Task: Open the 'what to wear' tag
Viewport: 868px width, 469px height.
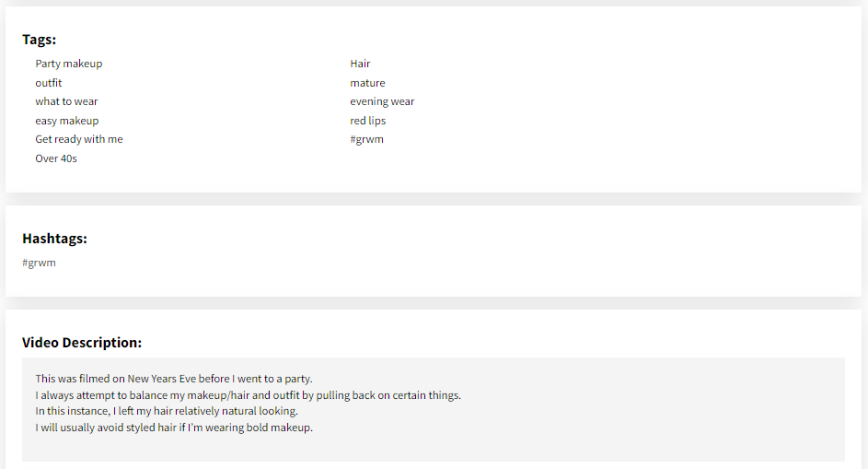Action: point(66,101)
